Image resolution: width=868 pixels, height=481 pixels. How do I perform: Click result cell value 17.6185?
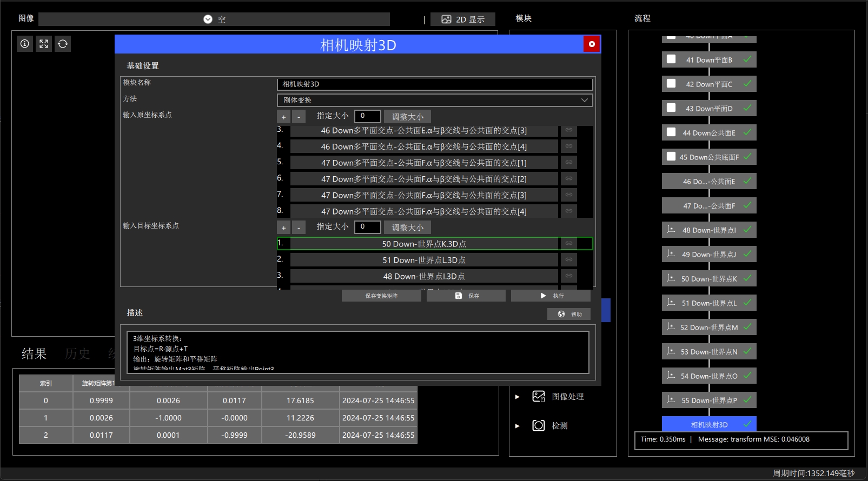tap(300, 400)
